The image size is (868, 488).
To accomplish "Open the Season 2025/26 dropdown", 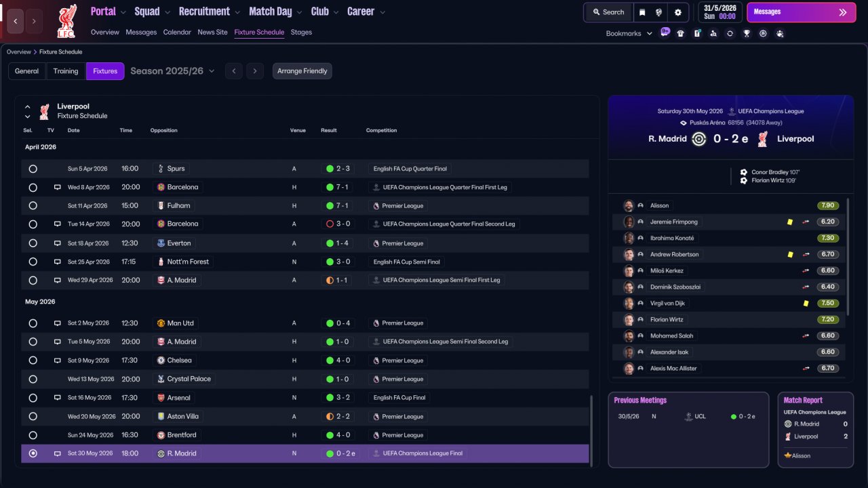I will (172, 71).
